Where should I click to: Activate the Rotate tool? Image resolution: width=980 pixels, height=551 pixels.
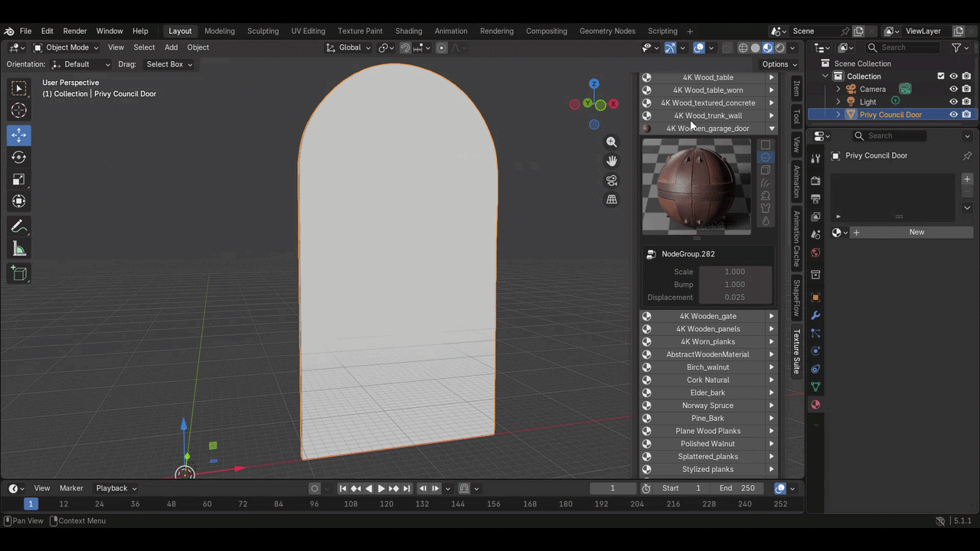[x=19, y=158]
